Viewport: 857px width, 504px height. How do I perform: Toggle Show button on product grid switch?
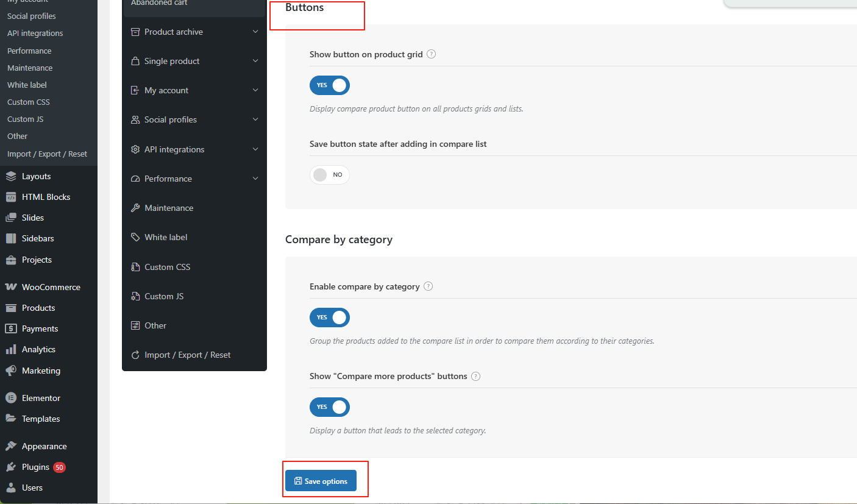[x=330, y=85]
